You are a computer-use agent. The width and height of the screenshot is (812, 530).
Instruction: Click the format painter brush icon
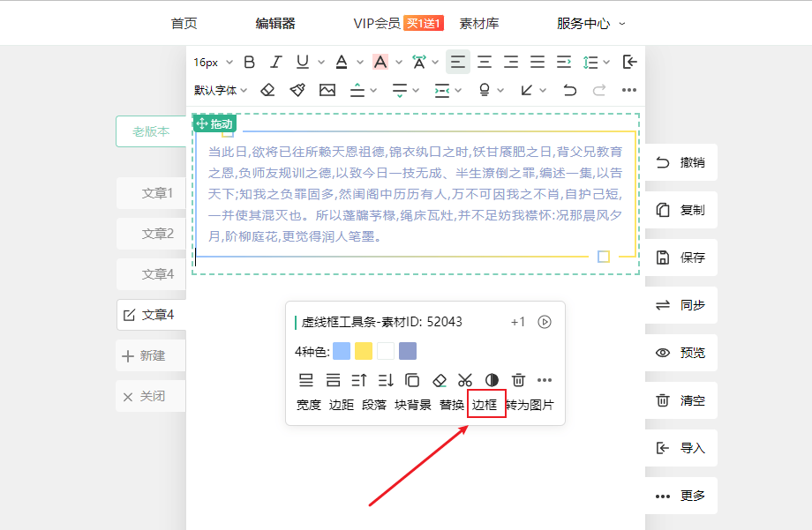click(297, 90)
